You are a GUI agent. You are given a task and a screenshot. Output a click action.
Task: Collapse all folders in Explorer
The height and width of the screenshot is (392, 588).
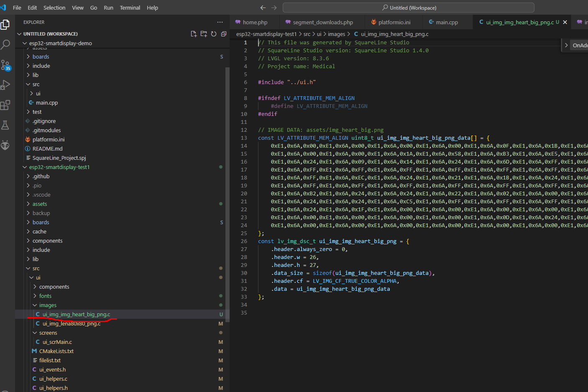pos(224,34)
